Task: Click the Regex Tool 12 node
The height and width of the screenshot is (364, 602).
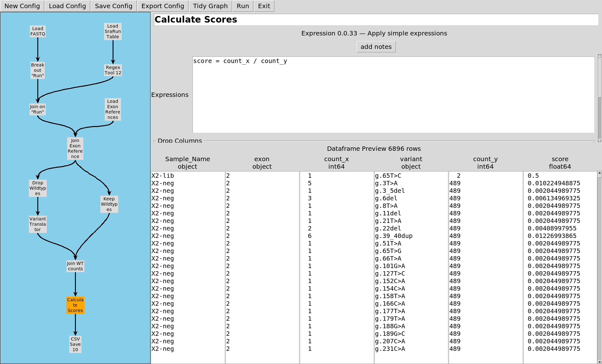Action: [113, 70]
